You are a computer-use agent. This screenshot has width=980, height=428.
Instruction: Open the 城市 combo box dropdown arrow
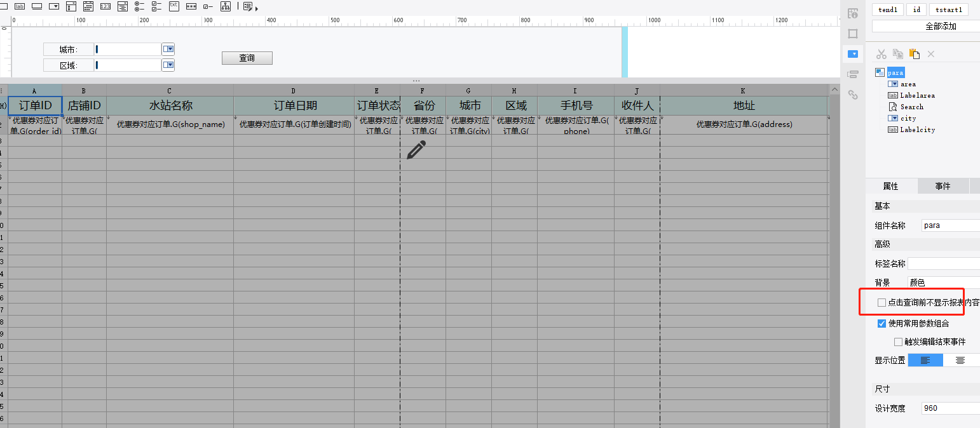(168, 49)
